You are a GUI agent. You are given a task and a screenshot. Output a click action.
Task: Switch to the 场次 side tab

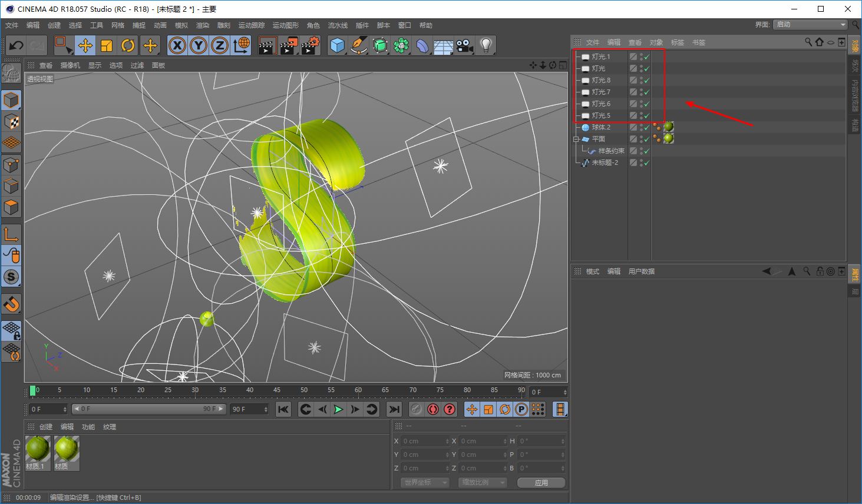point(855,66)
